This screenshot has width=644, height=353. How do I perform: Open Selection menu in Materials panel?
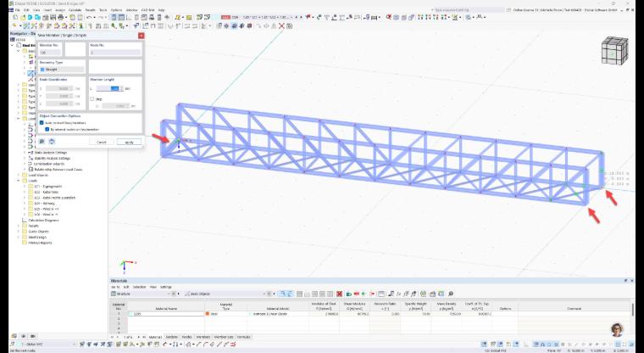click(x=139, y=287)
